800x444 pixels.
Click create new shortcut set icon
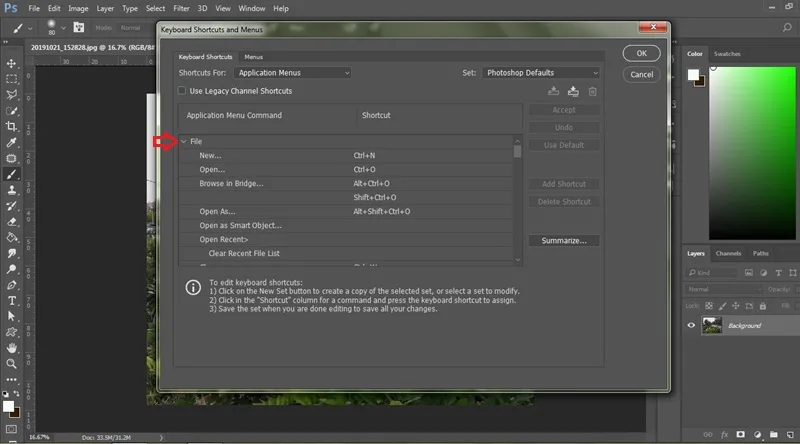(x=573, y=91)
